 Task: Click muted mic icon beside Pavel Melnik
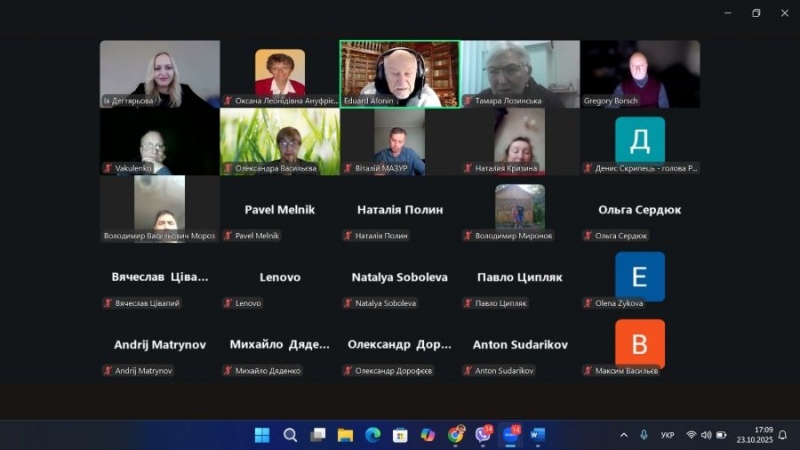tap(228, 236)
